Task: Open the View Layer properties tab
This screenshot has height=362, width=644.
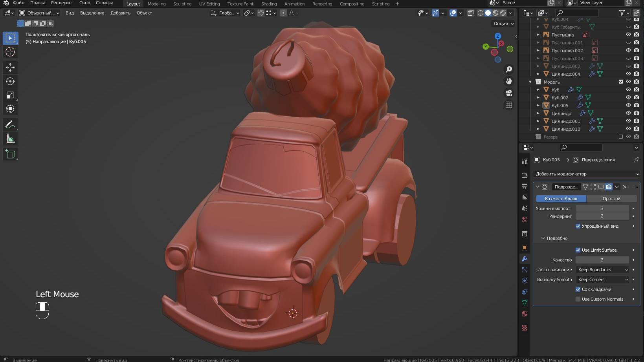Action: click(x=525, y=197)
